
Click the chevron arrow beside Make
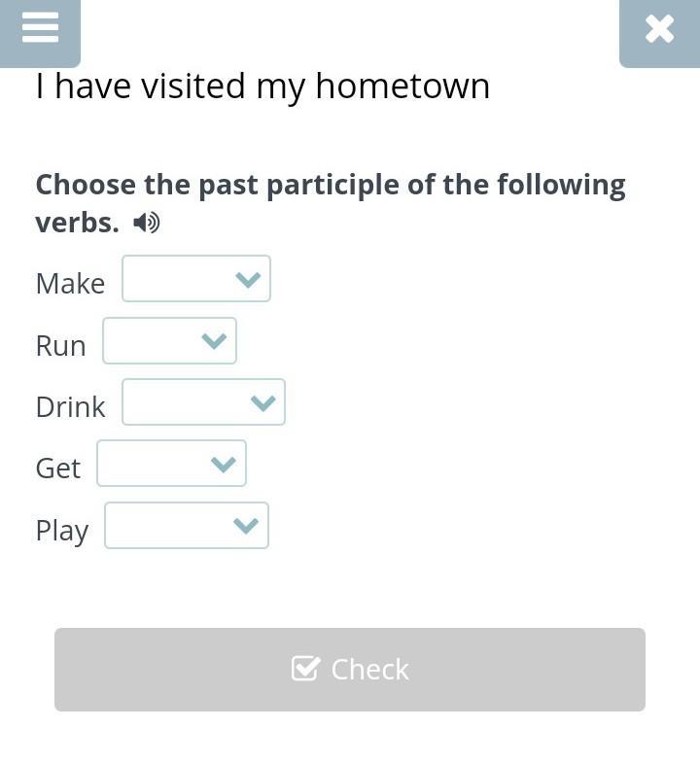[x=248, y=280]
